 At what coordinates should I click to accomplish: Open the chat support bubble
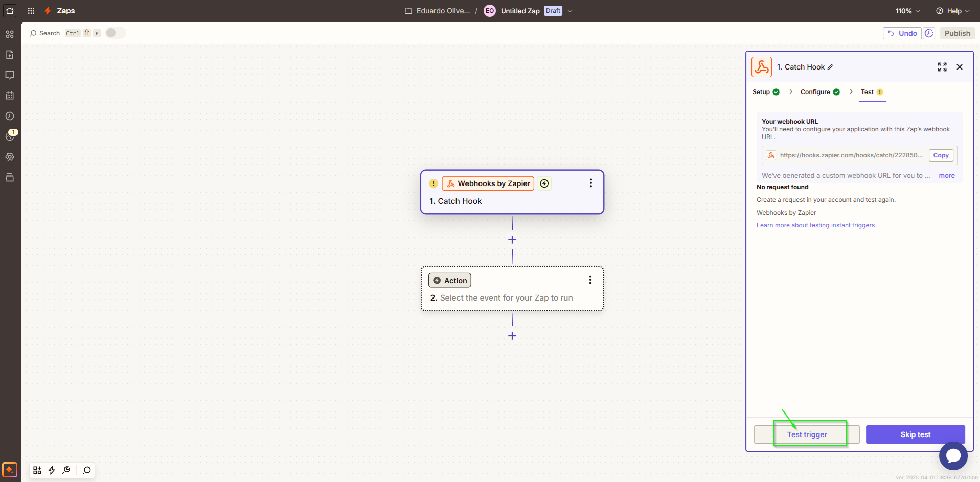[x=953, y=456]
